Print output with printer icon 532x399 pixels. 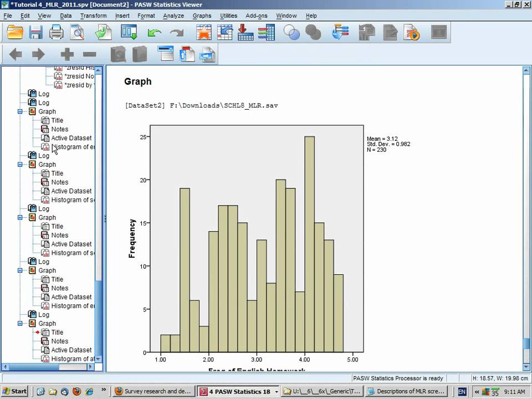click(x=57, y=33)
